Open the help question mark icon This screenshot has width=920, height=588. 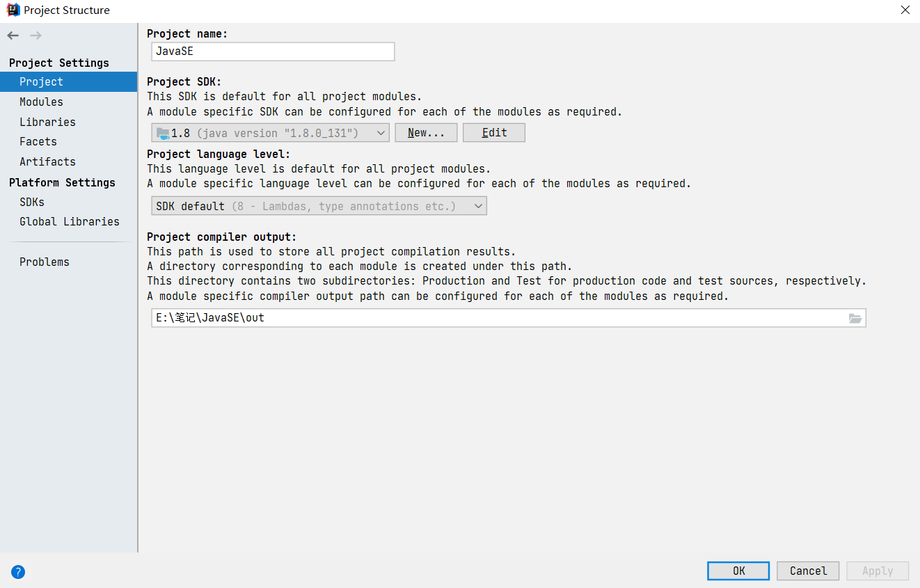(18, 572)
